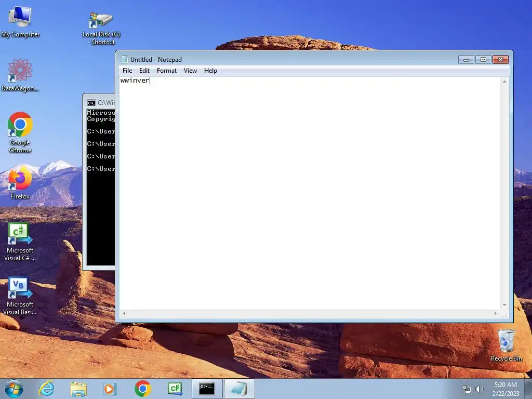The width and height of the screenshot is (532, 399).
Task: Open the File menu in Notepad
Action: pos(127,71)
